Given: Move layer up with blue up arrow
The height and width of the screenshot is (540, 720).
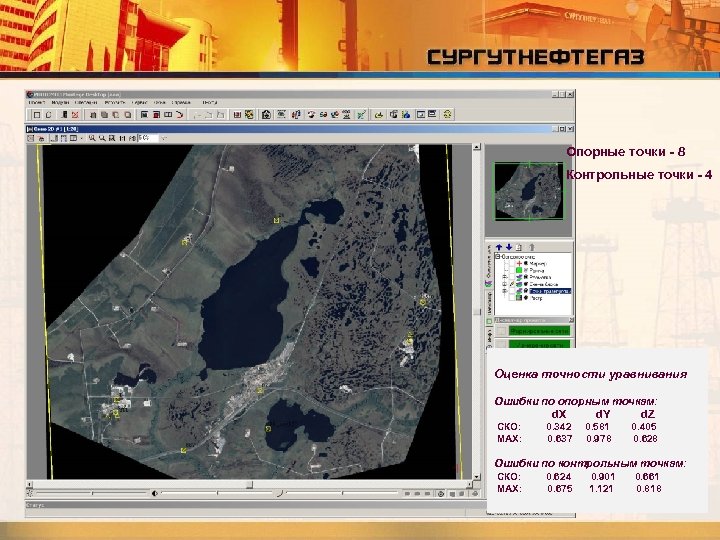Looking at the screenshot, I should 499,246.
